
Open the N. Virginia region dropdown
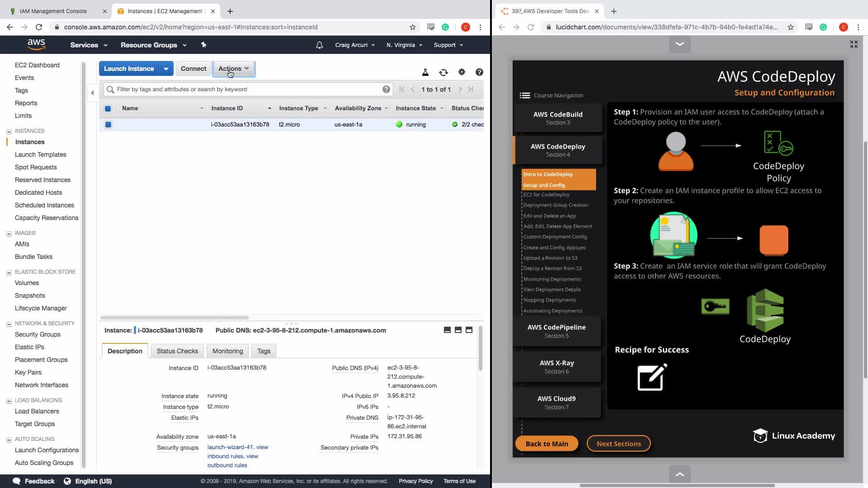tap(404, 45)
